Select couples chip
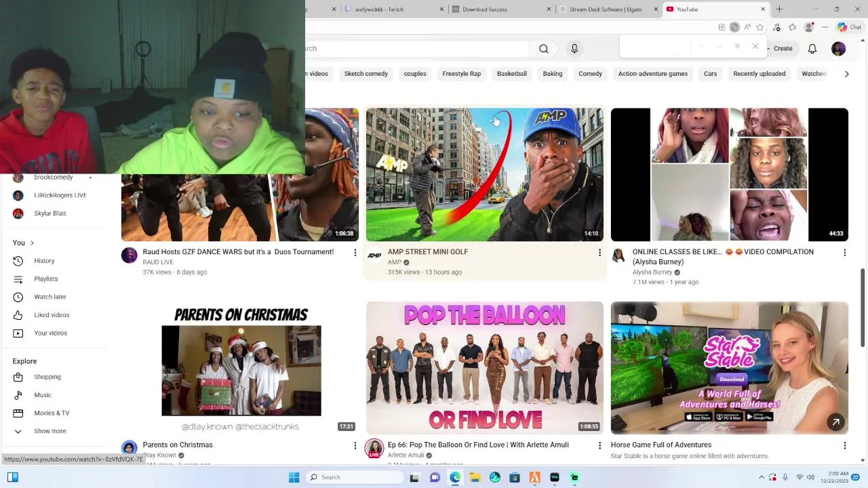The height and width of the screenshot is (488, 868). point(415,74)
